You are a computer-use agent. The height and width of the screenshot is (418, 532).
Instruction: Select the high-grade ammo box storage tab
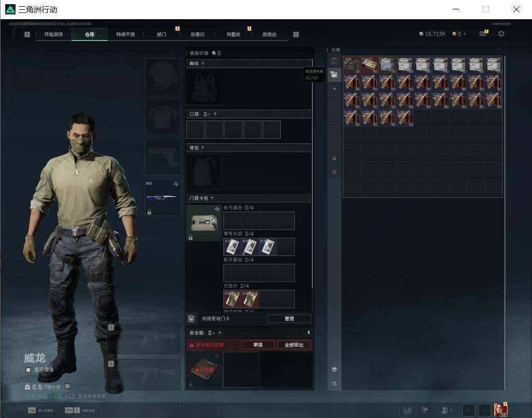334,74
